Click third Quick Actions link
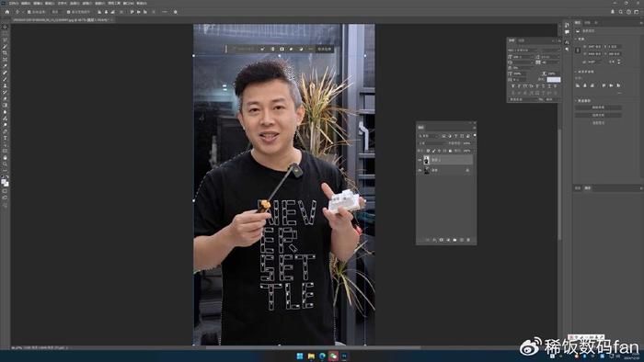Viewport: 644px width, 362px height. pyautogui.click(x=598, y=122)
